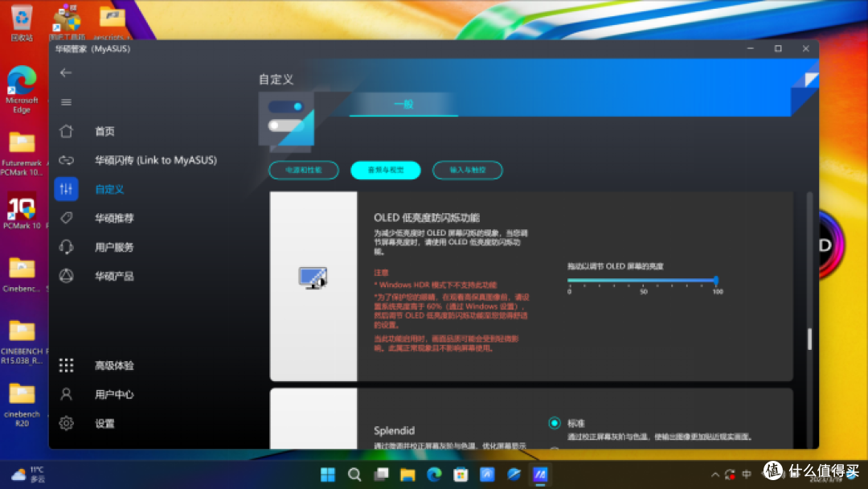Open cinebench R20 desktop folder
The height and width of the screenshot is (489, 868).
click(x=22, y=405)
